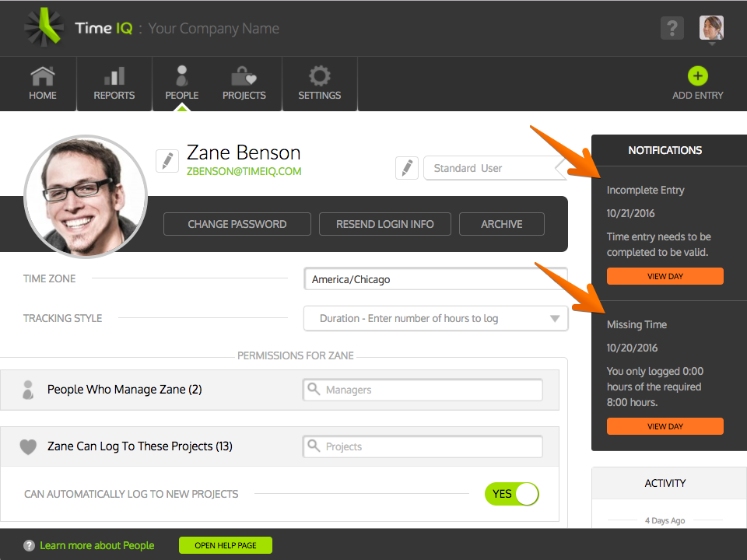
Task: Open the user account avatar menu
Action: (711, 28)
